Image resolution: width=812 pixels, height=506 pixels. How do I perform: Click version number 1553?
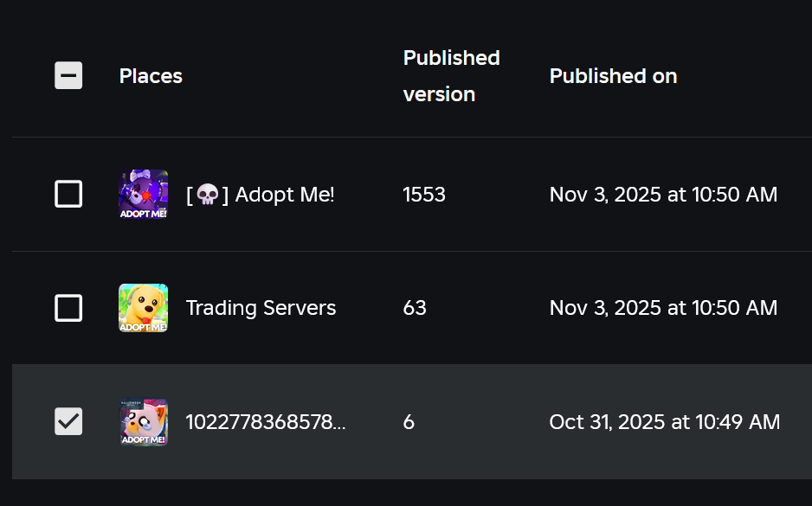pos(424,195)
